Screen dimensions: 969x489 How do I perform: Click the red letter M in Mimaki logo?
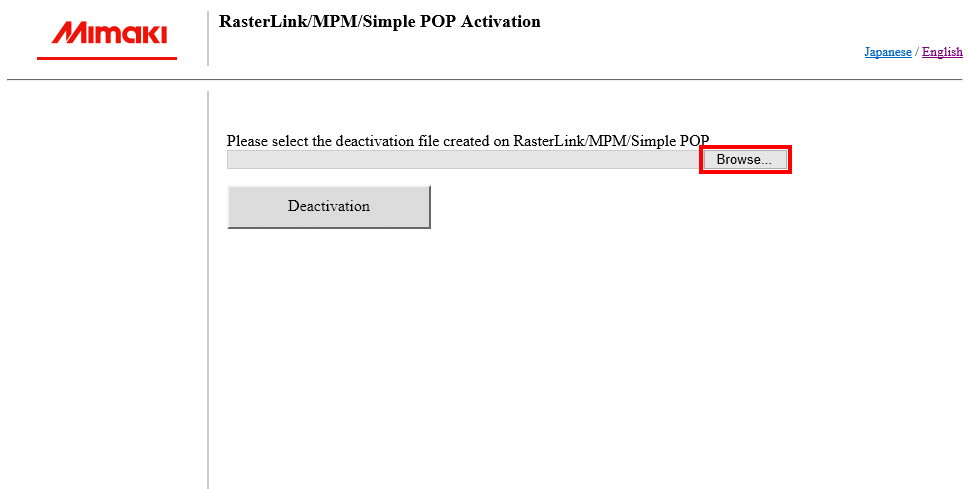pyautogui.click(x=66, y=34)
